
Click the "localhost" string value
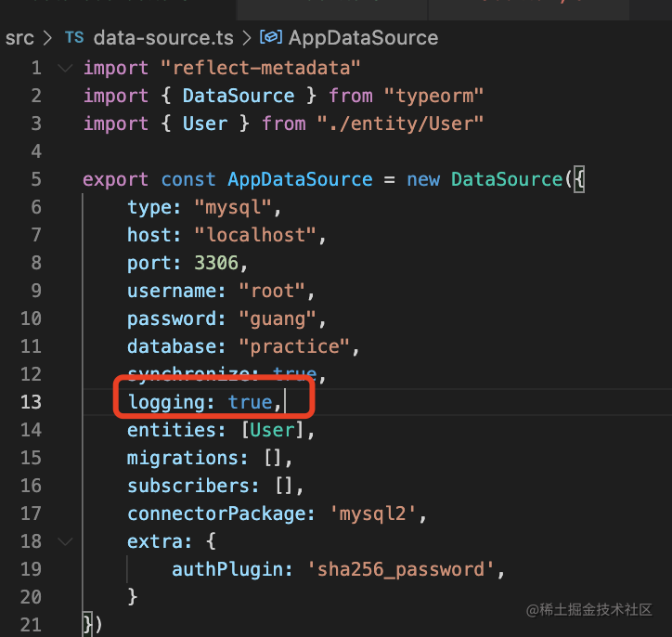(x=255, y=235)
